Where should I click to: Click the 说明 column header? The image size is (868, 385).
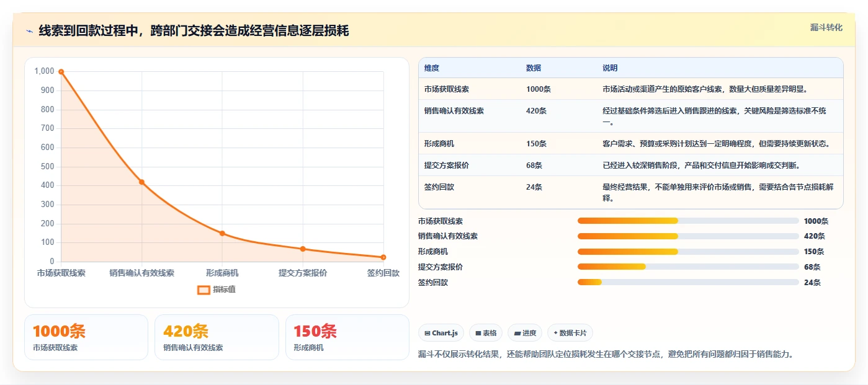[610, 68]
